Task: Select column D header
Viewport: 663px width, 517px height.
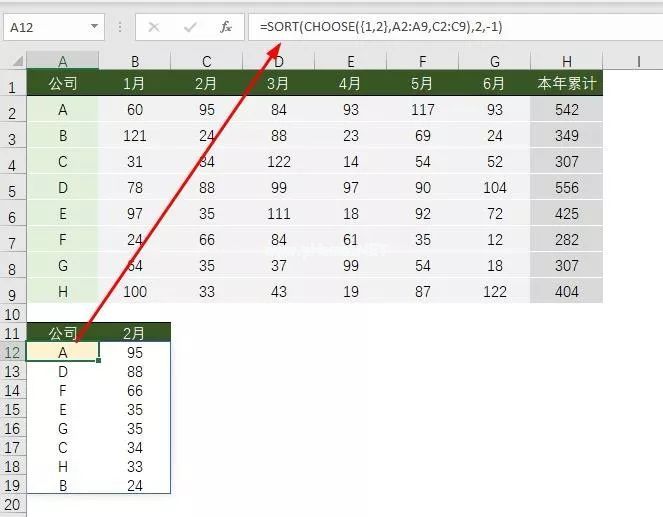Action: (278, 62)
